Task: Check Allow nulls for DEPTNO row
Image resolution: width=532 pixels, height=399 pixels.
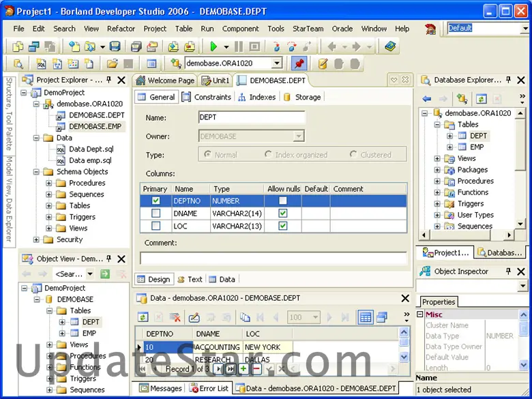Action: click(x=282, y=201)
